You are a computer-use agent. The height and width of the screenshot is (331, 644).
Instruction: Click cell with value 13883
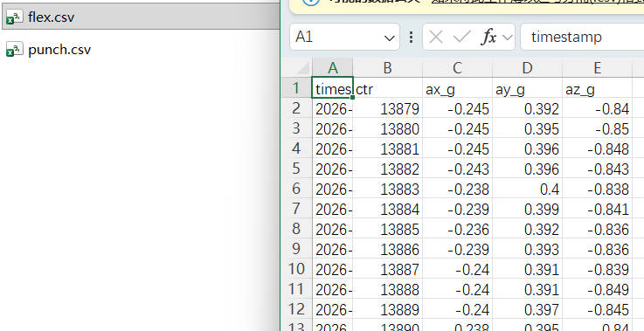click(x=387, y=189)
